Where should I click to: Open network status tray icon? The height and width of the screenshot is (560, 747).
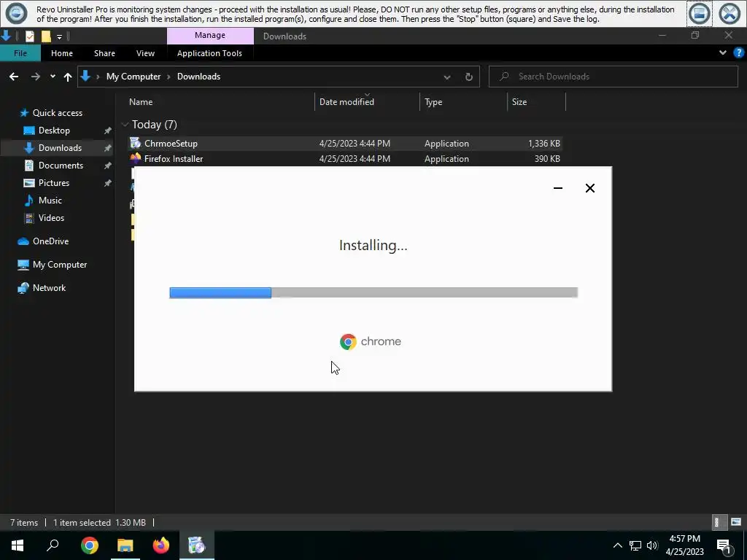pyautogui.click(x=635, y=545)
